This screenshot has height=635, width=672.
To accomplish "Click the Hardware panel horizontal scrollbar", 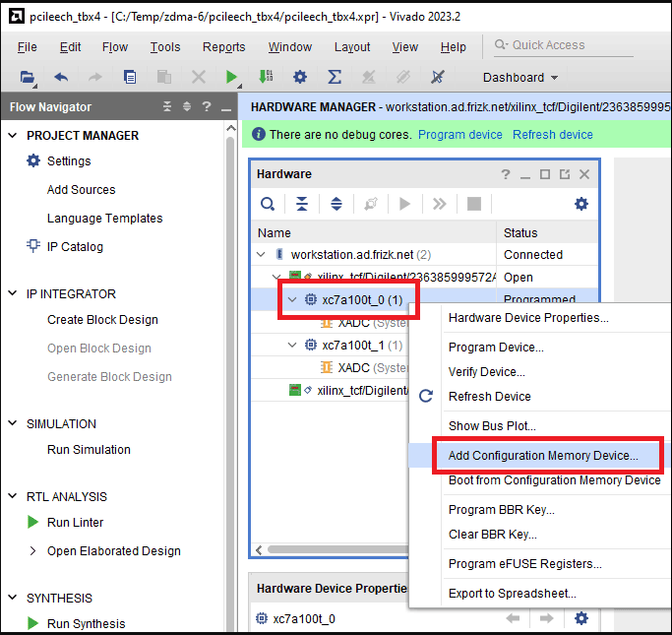I will pyautogui.click(x=337, y=549).
